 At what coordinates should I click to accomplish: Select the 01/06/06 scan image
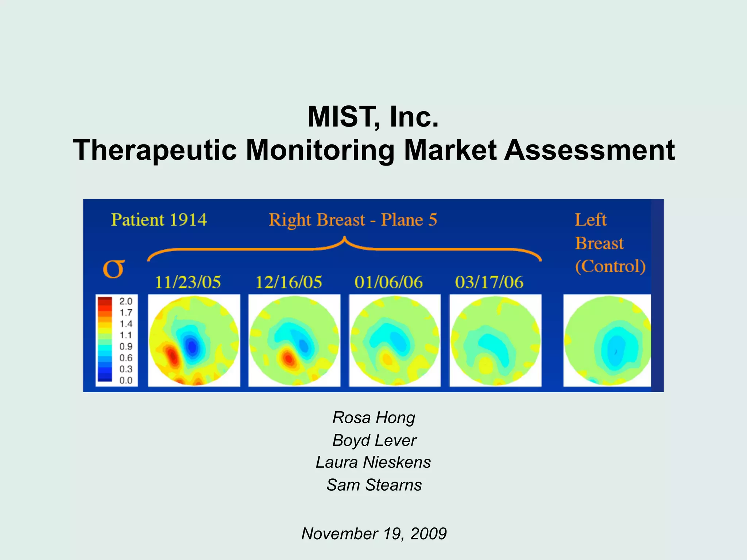pos(395,340)
